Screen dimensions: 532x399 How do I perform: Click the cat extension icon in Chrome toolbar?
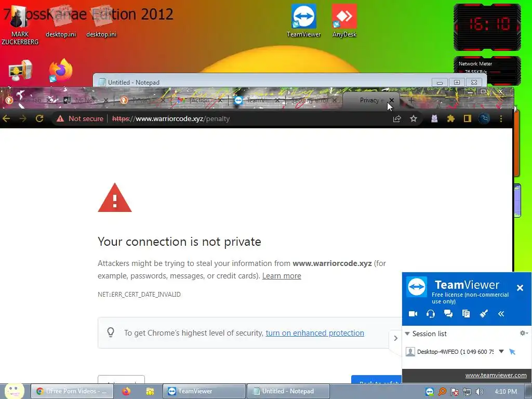click(x=434, y=118)
